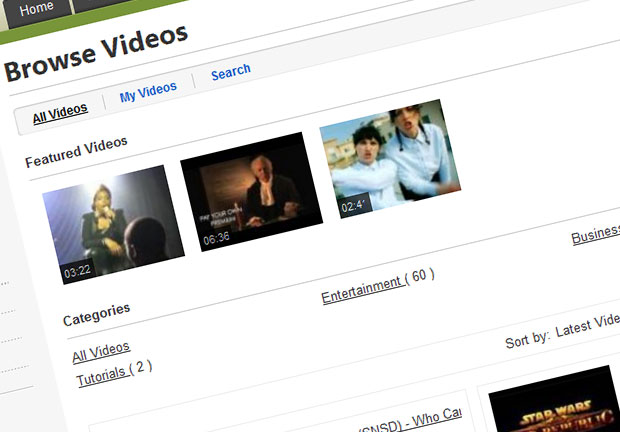The image size is (620, 432).
Task: Click the All Videos category link
Action: point(101,352)
